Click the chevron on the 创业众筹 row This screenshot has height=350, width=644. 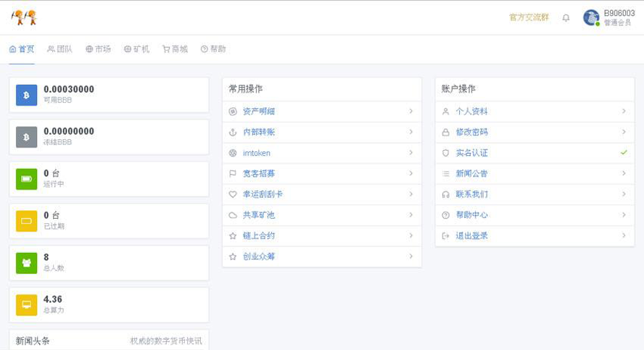coord(410,256)
